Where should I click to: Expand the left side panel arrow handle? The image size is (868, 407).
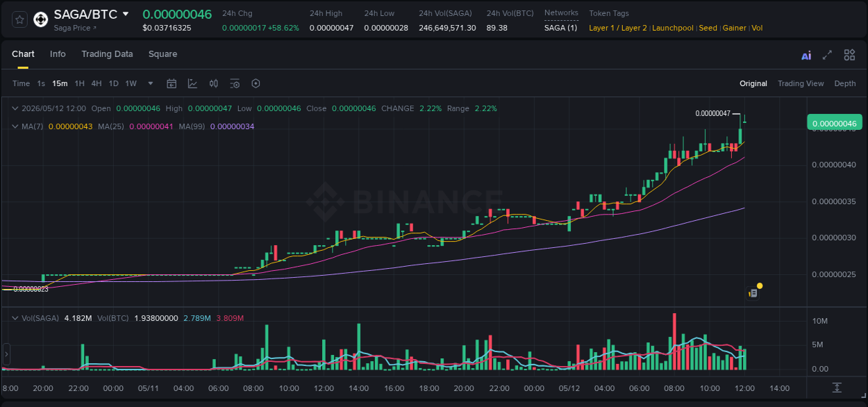pos(6,354)
